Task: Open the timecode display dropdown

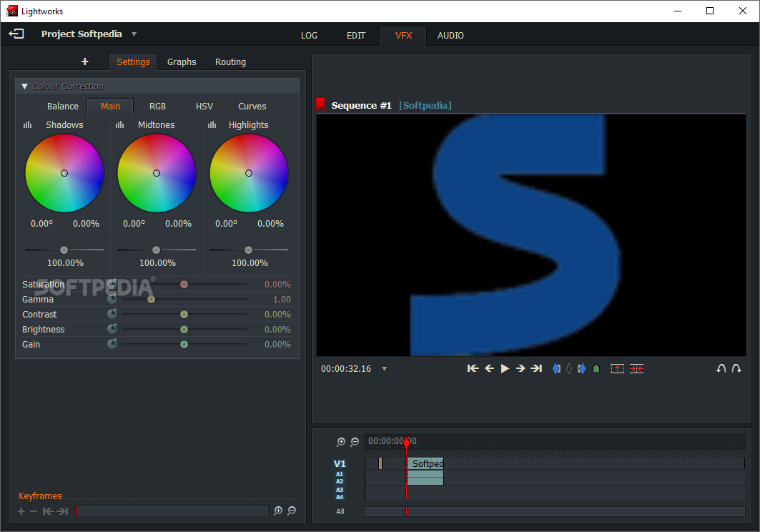Action: tap(385, 369)
